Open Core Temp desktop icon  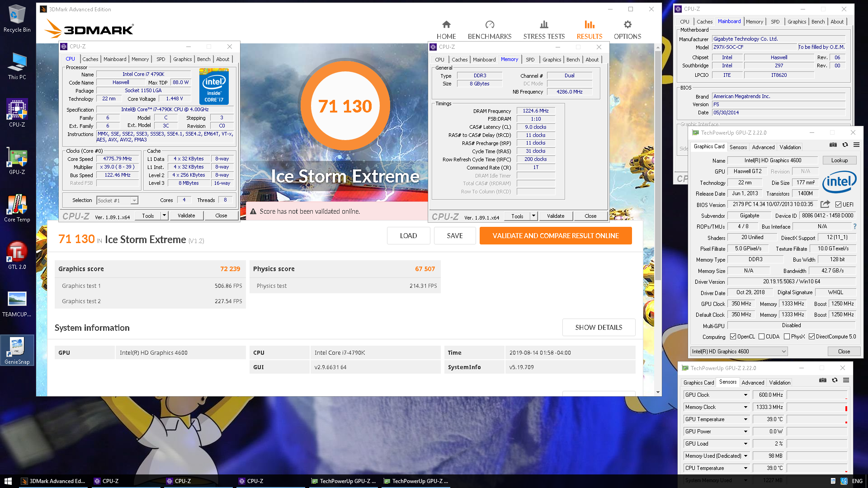pos(17,208)
